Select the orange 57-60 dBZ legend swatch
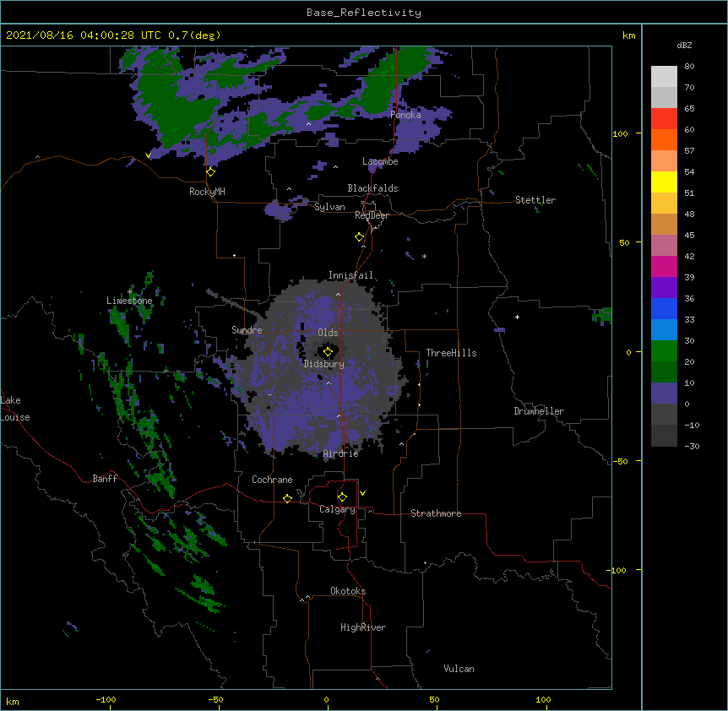This screenshot has height=711, width=728. [x=664, y=139]
